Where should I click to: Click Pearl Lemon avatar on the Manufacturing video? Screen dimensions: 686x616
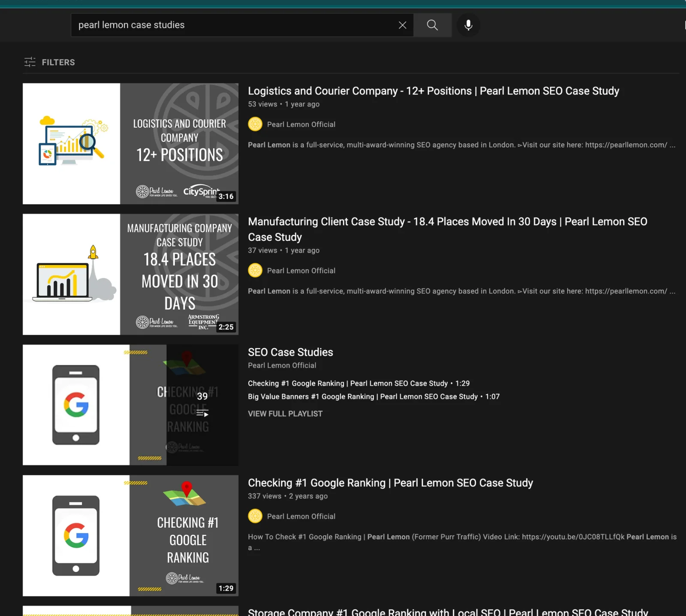click(255, 271)
